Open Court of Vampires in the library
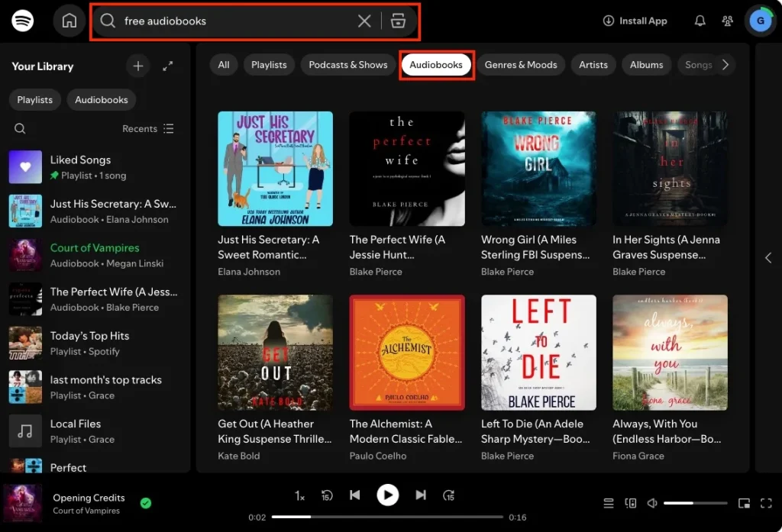782x532 pixels. point(94,255)
